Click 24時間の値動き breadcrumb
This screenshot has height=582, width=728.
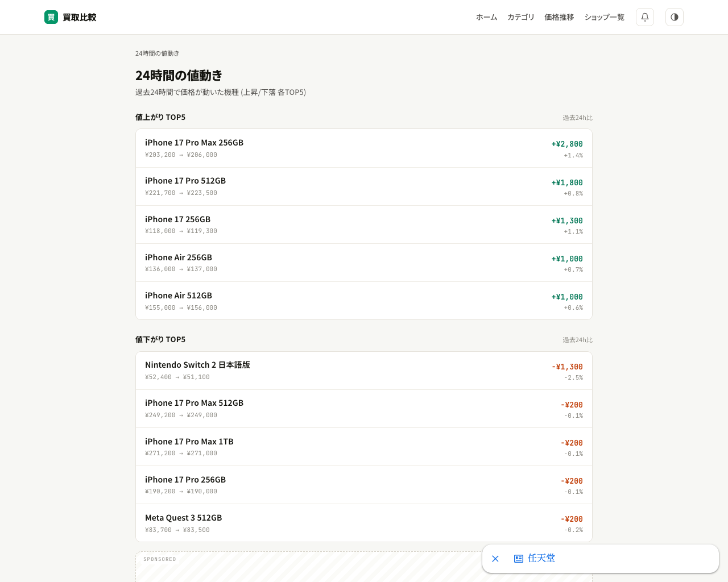point(157,53)
